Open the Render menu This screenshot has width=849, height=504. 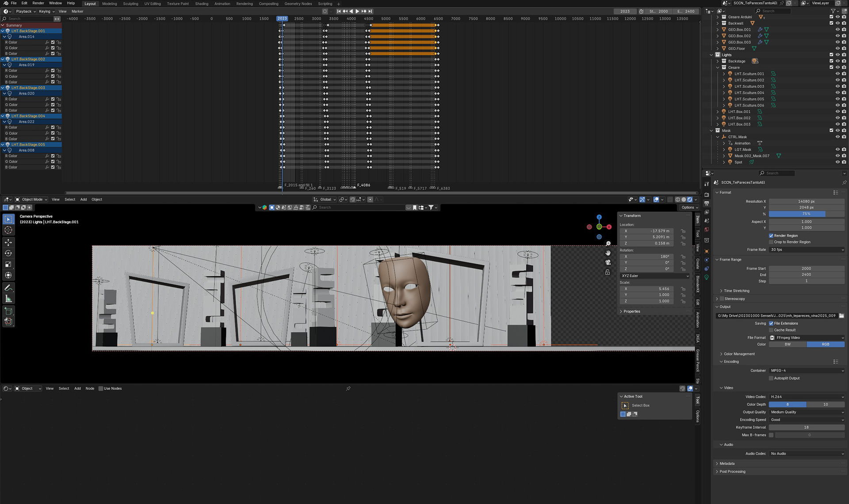pos(38,3)
